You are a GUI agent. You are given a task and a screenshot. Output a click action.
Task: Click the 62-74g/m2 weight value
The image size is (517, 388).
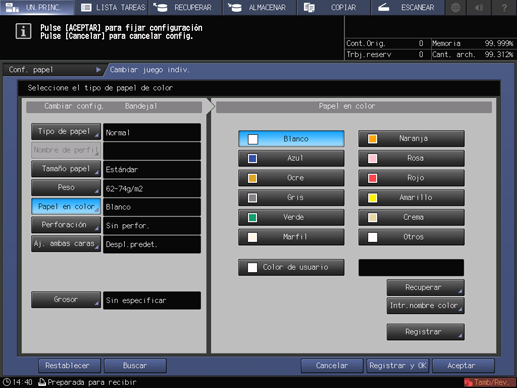[152, 188]
